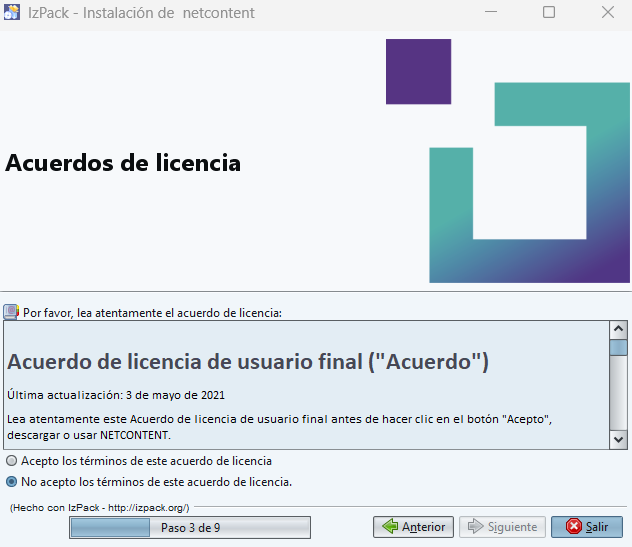Screen dimensions: 632x547
Task: Click the license agreement scrollbar thumb
Action: point(619,349)
